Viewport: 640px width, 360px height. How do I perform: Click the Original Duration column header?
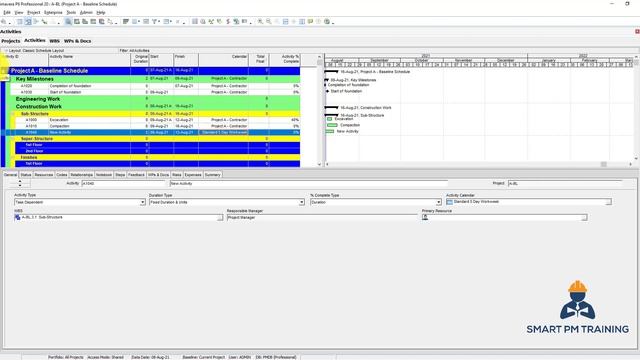[x=140, y=60]
